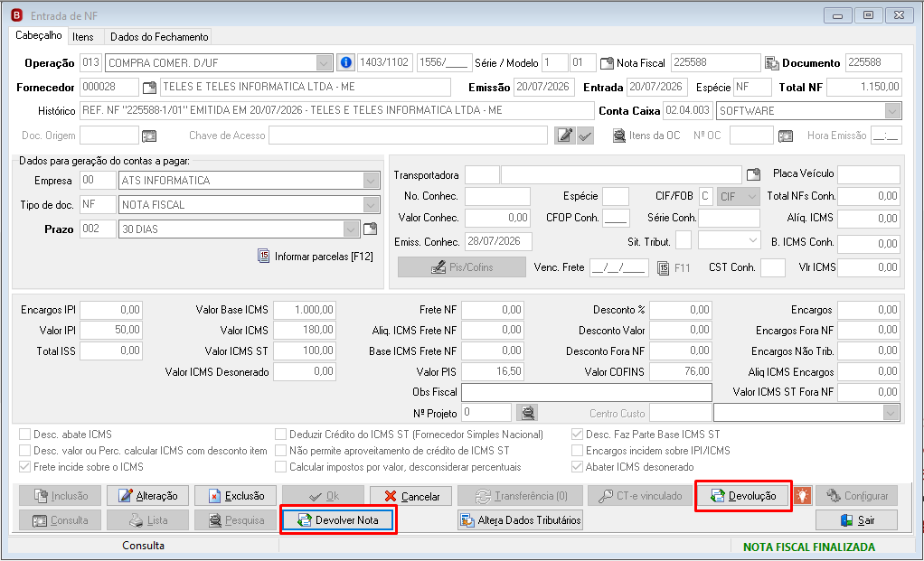Open the Nº OC lookup icon

pyautogui.click(x=786, y=136)
